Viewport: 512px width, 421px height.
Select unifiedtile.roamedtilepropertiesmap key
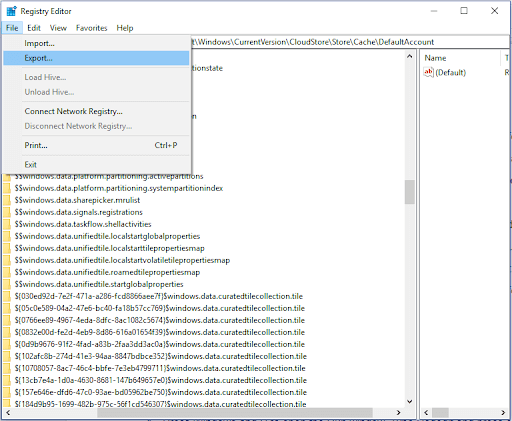[107, 272]
